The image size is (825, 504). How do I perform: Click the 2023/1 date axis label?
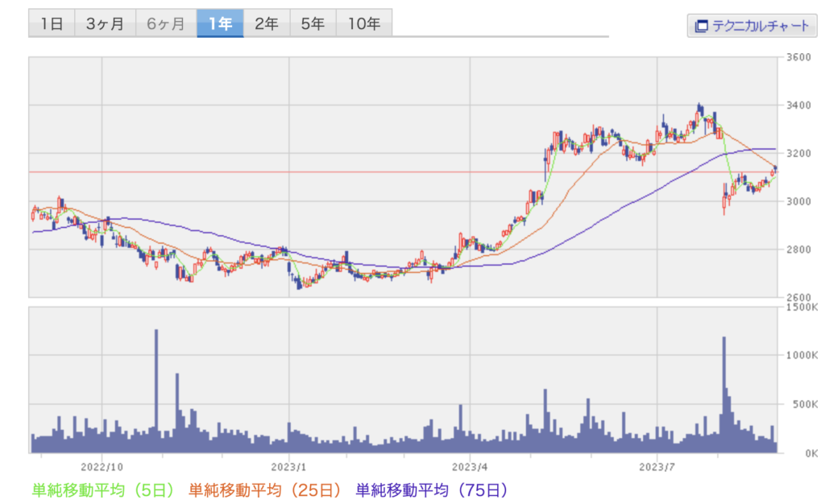click(288, 466)
